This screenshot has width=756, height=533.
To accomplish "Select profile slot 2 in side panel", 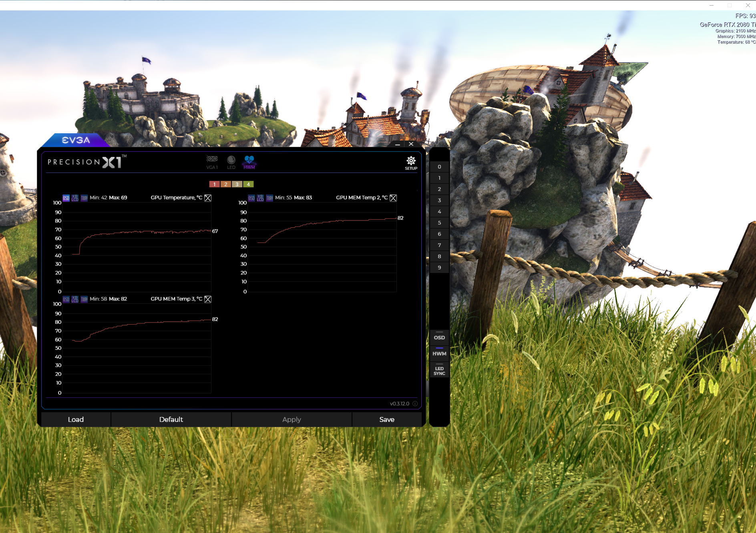I will coord(439,189).
